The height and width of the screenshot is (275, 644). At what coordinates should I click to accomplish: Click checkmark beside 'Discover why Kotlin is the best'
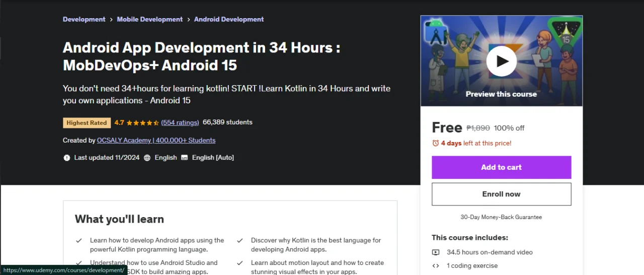pos(240,241)
